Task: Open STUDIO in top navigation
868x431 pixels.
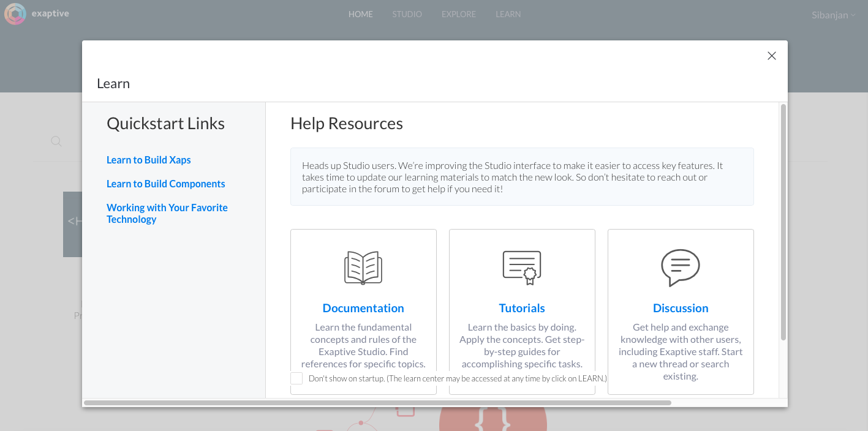Action: point(407,14)
